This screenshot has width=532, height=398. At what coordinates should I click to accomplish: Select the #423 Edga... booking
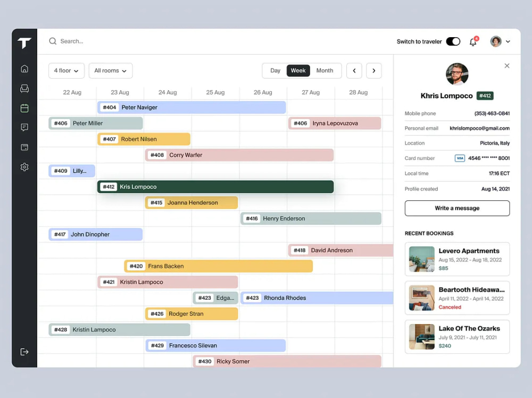[215, 298]
